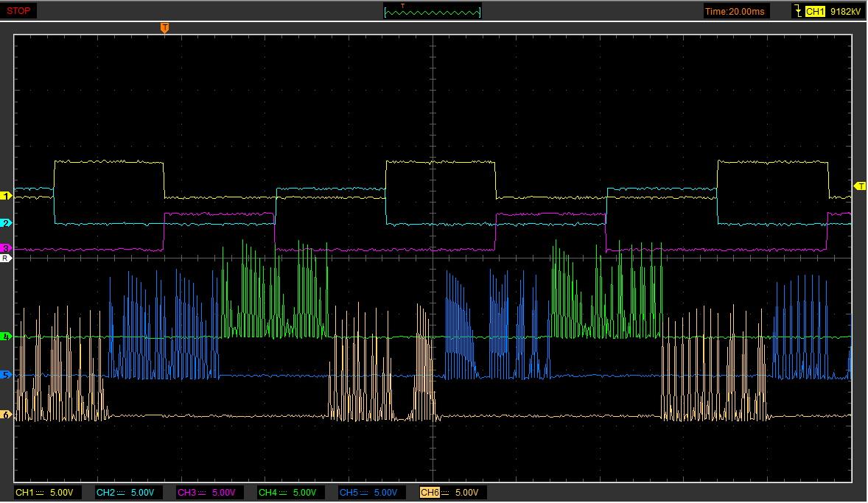This screenshot has width=868, height=503.
Task: Click the trigger falling-edge slope icon
Action: [797, 11]
